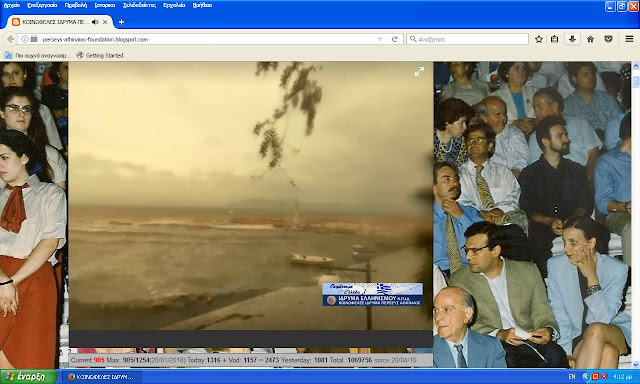Open the Προβολή menu
The width and height of the screenshot is (640, 384).
click(x=76, y=5)
